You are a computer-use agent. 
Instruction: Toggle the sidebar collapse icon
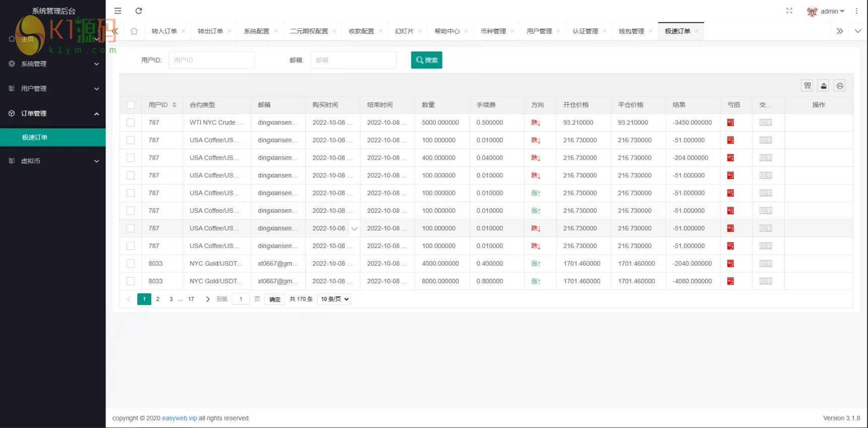(x=118, y=11)
